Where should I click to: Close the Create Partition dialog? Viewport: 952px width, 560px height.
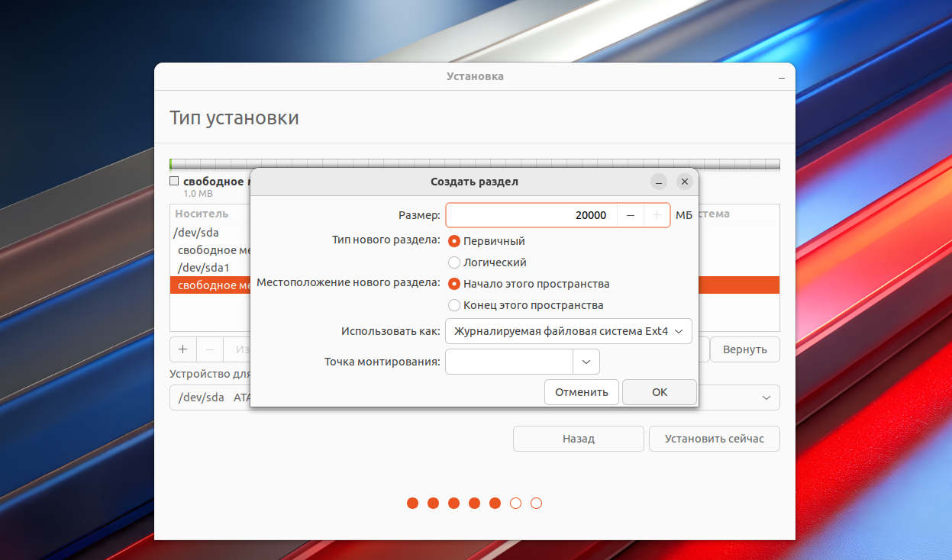pos(685,182)
